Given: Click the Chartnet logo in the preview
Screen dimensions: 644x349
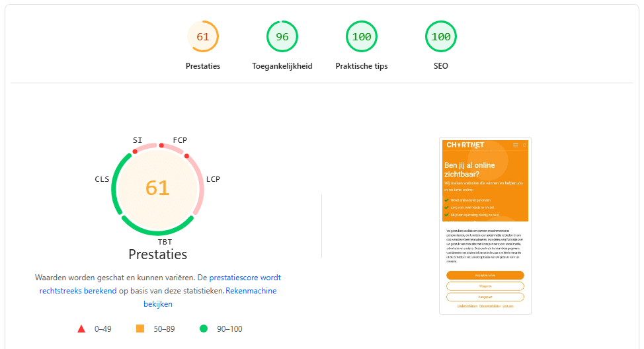Looking at the screenshot, I should (465, 145).
